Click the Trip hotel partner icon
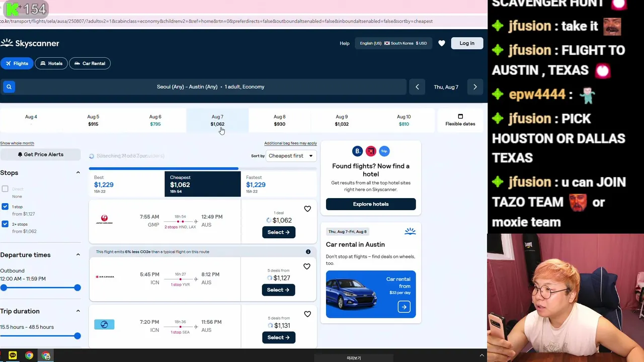This screenshot has width=644, height=362. 384,151
